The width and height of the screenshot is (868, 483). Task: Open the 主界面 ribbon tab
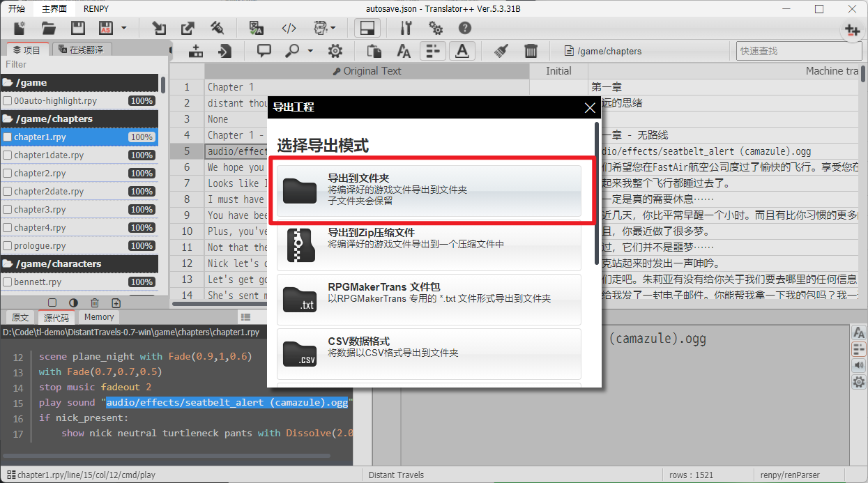tap(54, 9)
